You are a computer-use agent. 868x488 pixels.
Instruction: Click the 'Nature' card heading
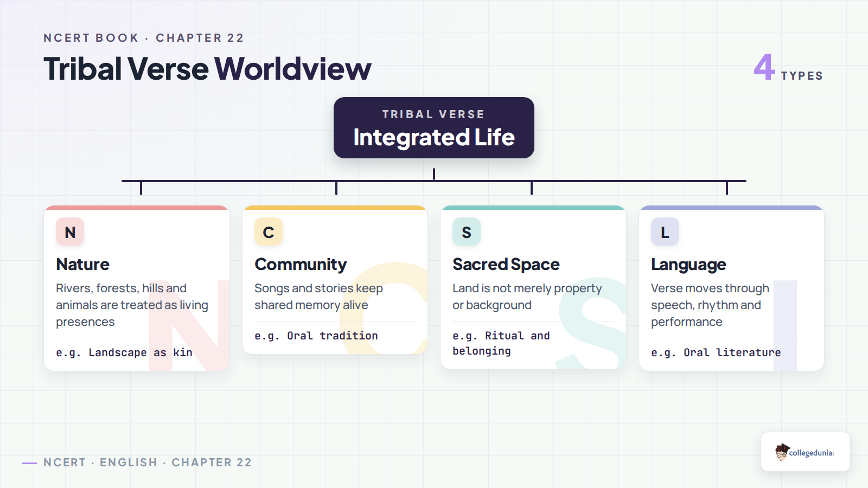(x=82, y=264)
